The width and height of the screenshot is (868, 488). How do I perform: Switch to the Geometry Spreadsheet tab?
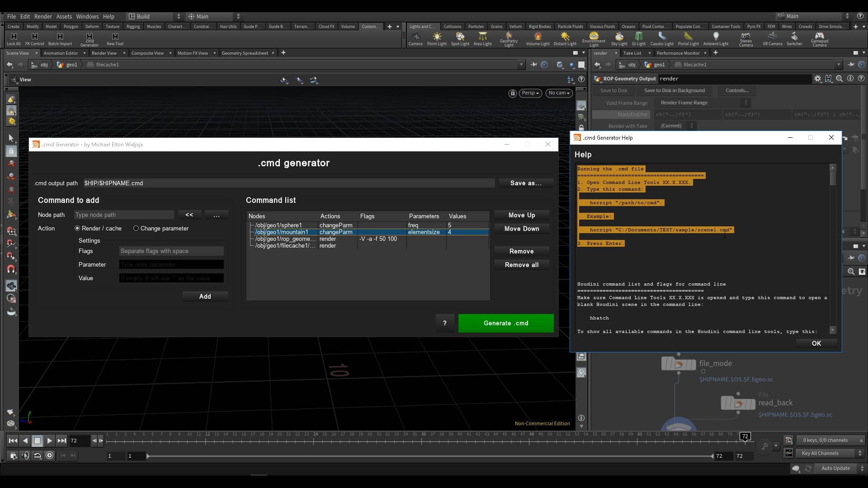coord(245,53)
